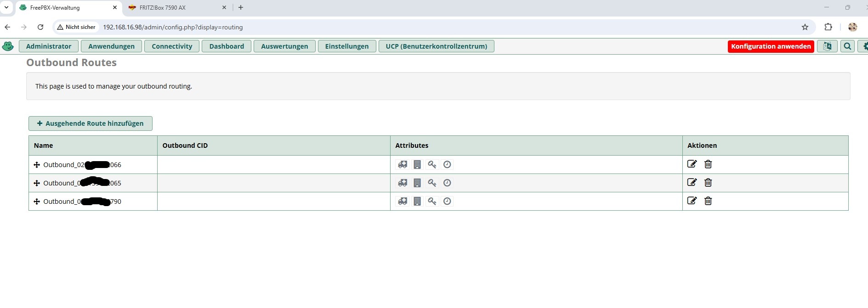Click the building icon in first route row
The height and width of the screenshot is (308, 868).
417,164
